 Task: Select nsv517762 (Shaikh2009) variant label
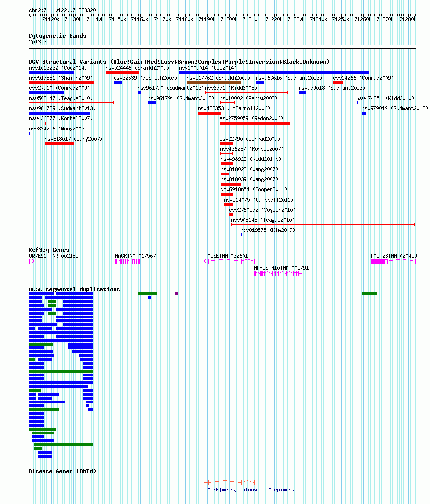click(x=218, y=78)
